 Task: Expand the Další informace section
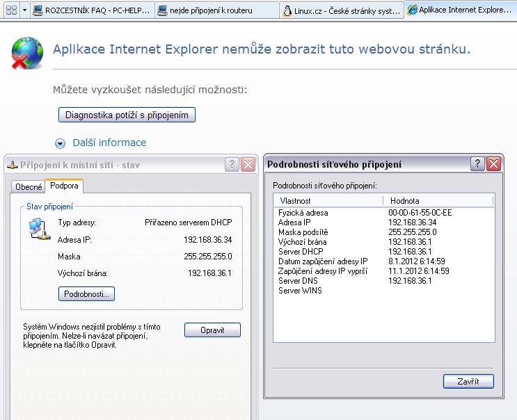click(x=61, y=143)
